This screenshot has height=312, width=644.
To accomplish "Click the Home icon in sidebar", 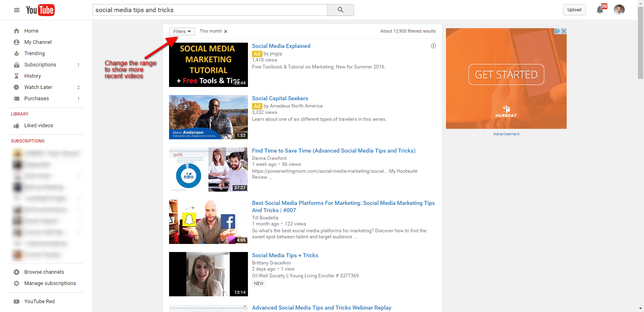I will pyautogui.click(x=17, y=31).
